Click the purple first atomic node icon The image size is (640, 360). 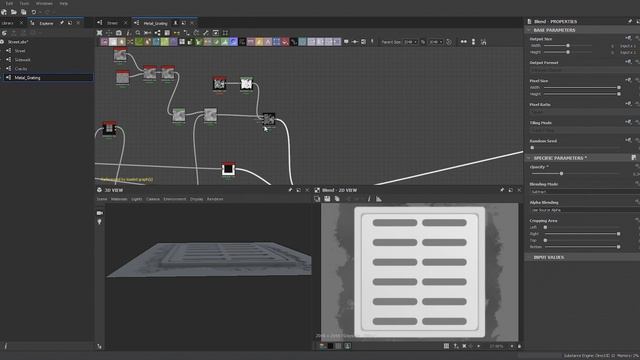104,42
